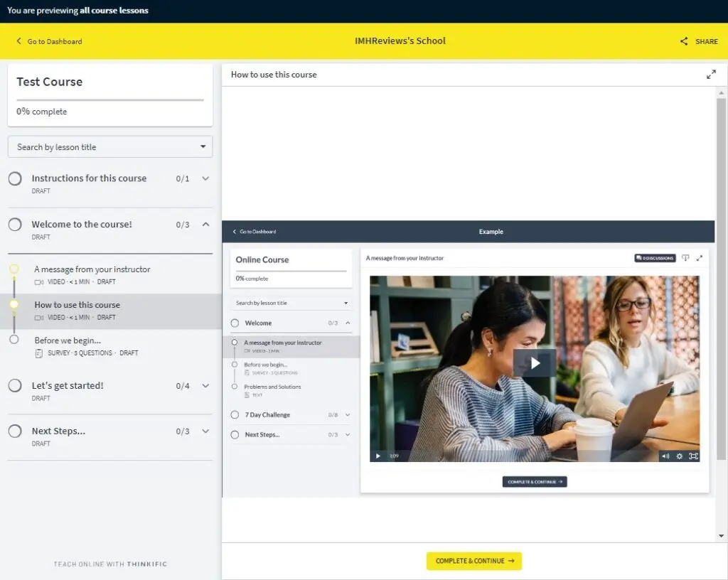Click the Go to Dashboard link
Viewport: 728px width, 580px height.
click(54, 41)
